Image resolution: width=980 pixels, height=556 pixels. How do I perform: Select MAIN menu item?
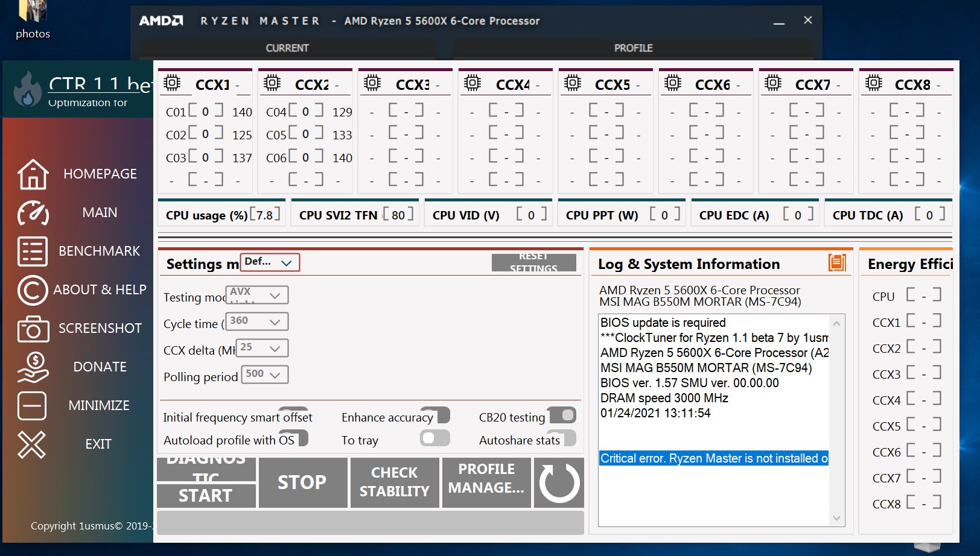click(x=100, y=213)
